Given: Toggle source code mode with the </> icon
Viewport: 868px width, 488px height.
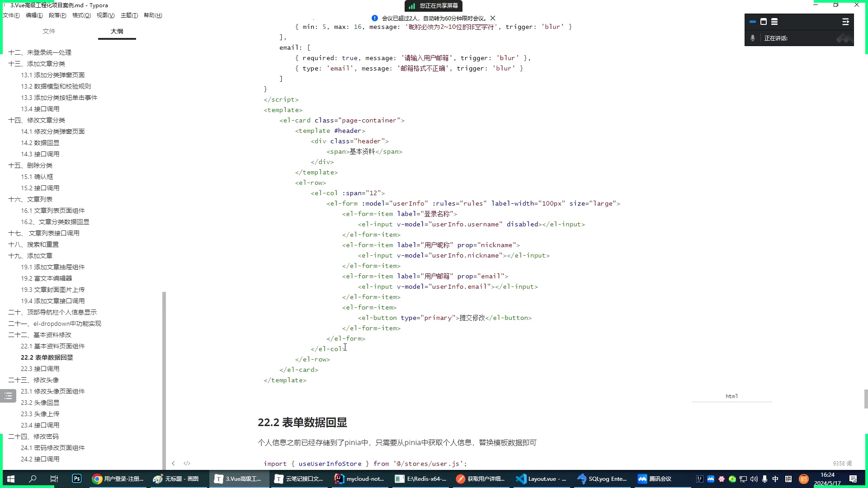Looking at the screenshot, I should (187, 463).
